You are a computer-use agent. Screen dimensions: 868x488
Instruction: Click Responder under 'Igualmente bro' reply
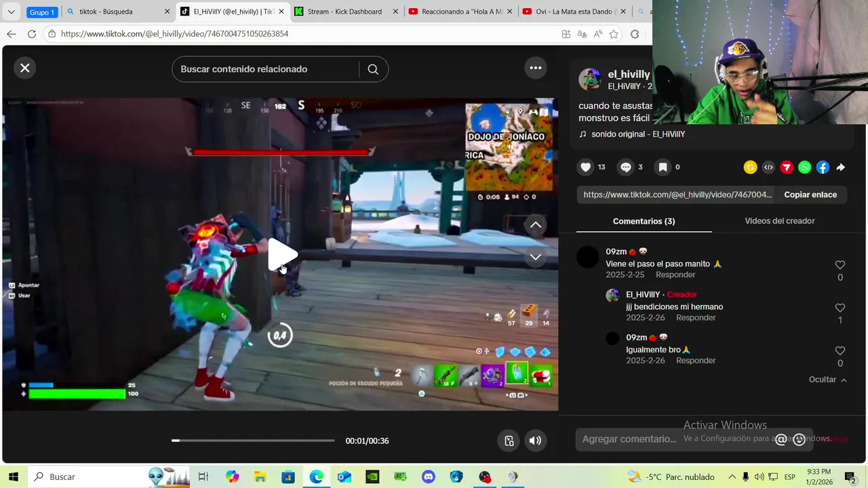[696, 361]
